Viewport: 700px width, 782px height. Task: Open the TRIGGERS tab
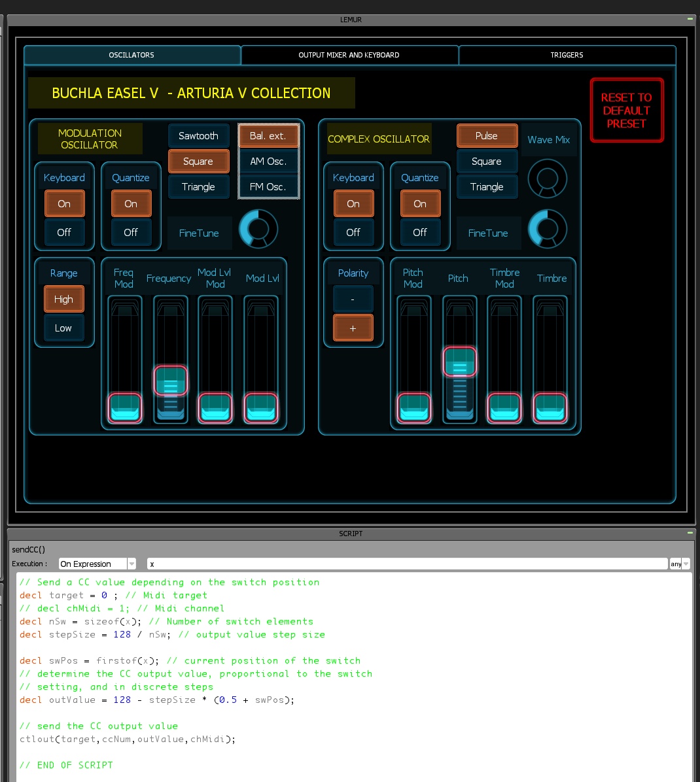click(567, 55)
